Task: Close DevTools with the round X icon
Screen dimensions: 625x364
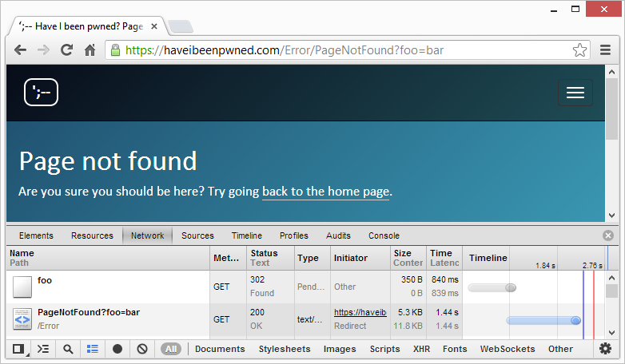Action: click(608, 235)
